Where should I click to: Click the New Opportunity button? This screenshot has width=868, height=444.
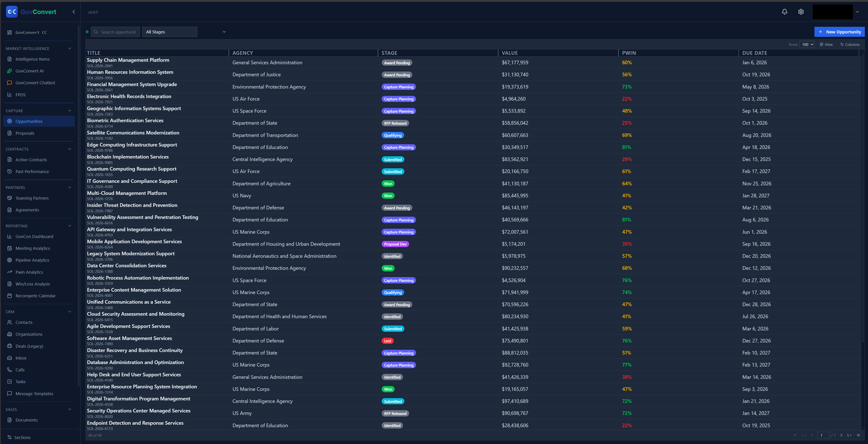click(839, 32)
